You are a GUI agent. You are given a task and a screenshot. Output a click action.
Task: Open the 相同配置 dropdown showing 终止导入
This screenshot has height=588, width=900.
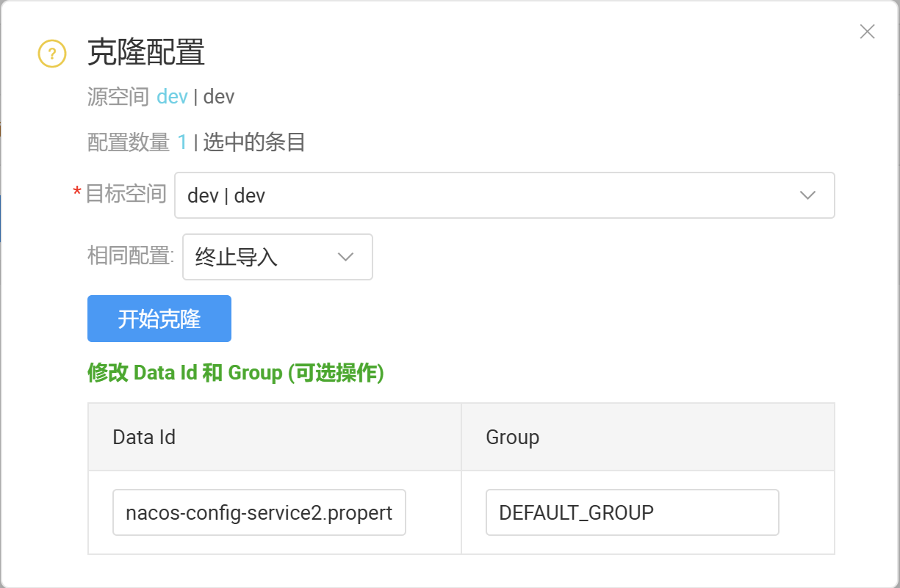pyautogui.click(x=278, y=257)
